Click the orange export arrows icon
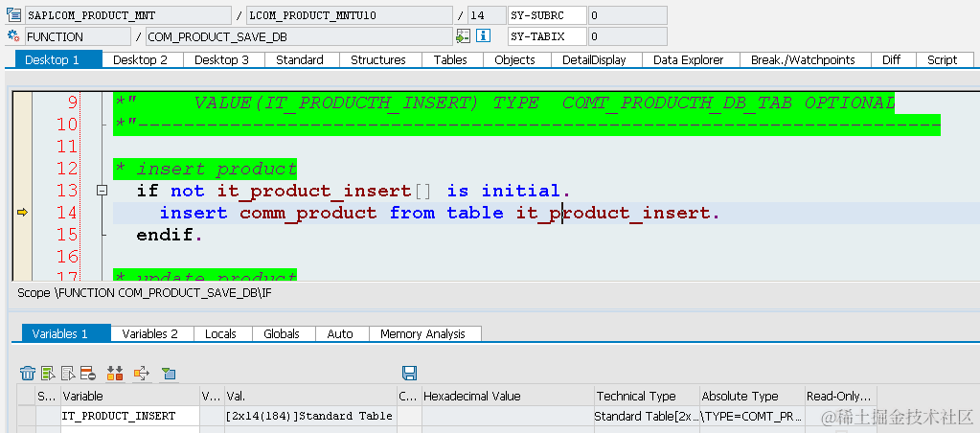 click(x=142, y=374)
